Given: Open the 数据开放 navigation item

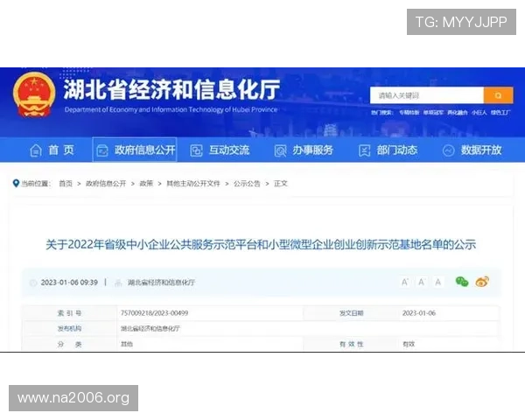Looking at the screenshot, I should coord(472,150).
